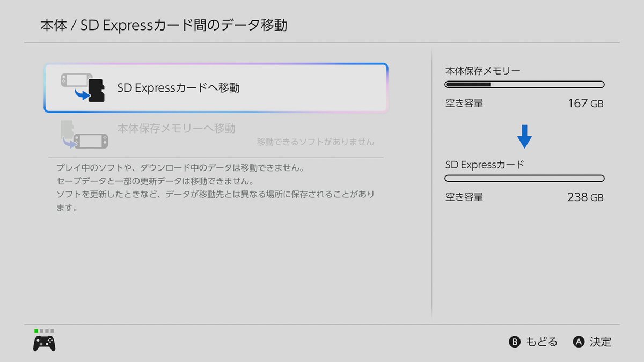
Task: Click the 決定 confirm label
Action: [600, 342]
